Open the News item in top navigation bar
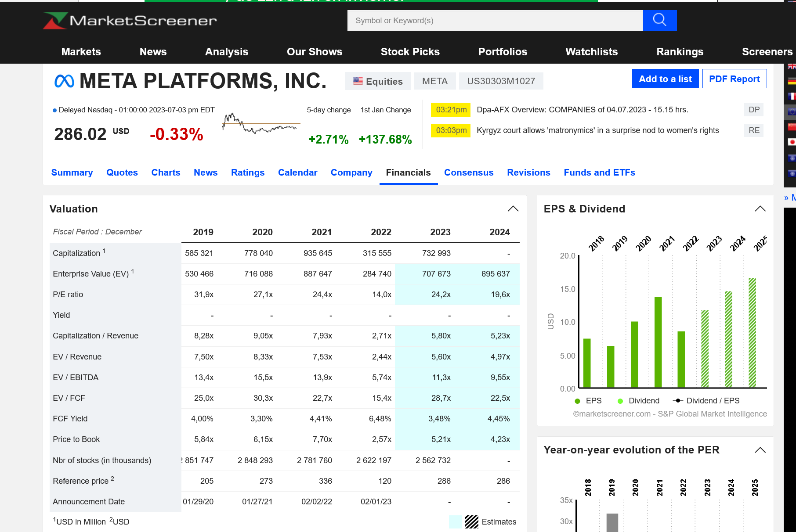 point(153,52)
